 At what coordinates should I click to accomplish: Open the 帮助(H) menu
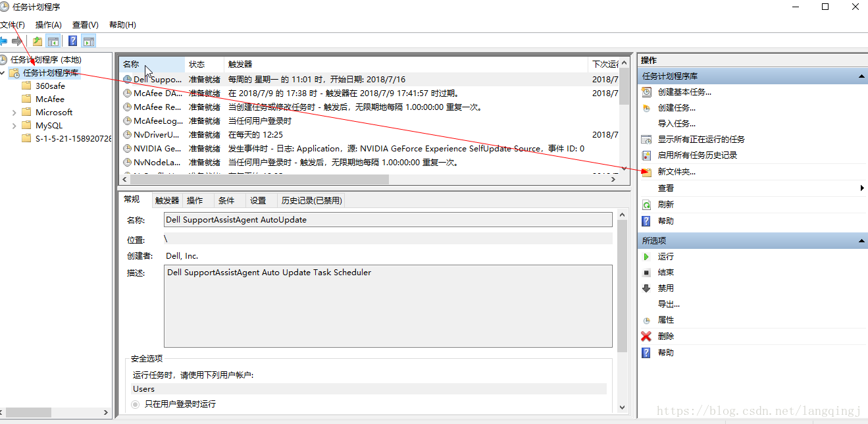[122, 25]
